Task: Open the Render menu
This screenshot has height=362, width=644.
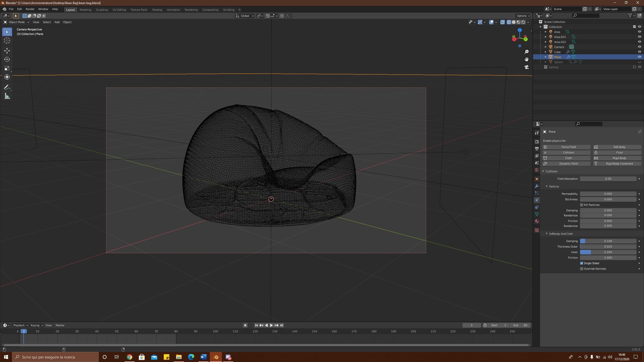Action: pos(30,9)
